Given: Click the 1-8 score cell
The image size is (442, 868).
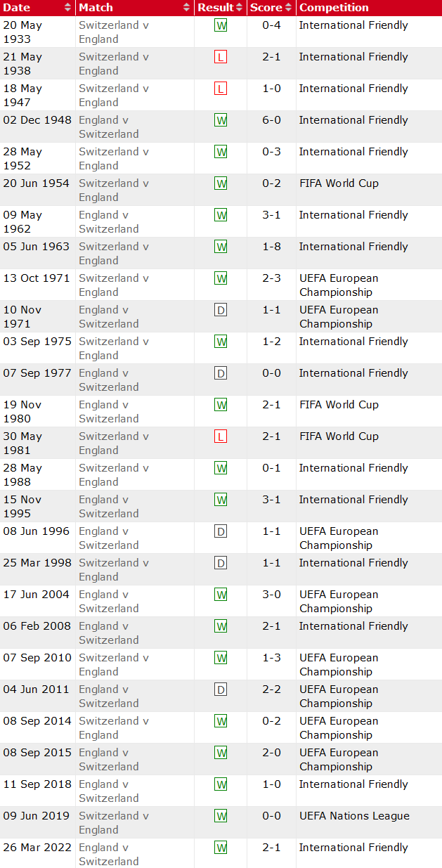Looking at the screenshot, I should [271, 247].
